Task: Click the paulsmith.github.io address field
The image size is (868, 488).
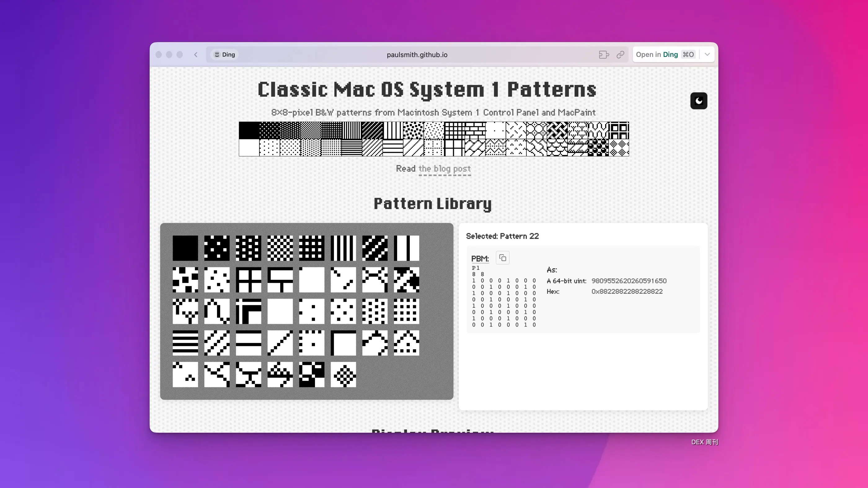Action: (x=417, y=55)
